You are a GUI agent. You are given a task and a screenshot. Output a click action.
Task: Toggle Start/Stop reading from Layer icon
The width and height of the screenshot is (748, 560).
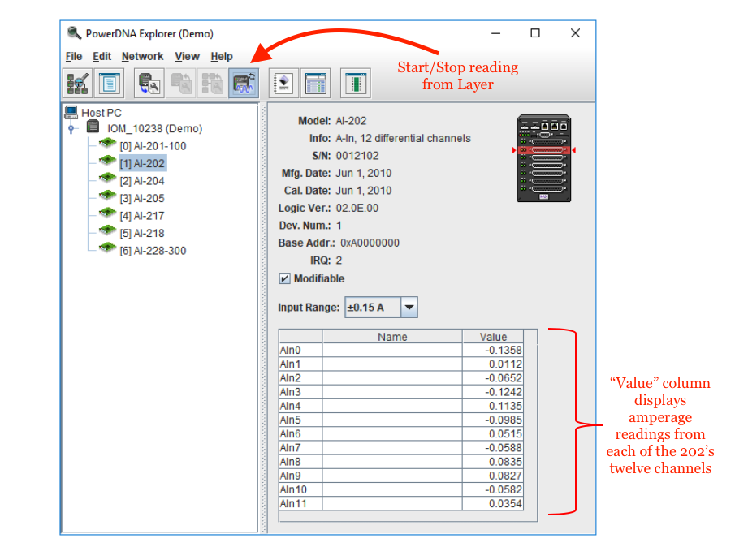244,84
